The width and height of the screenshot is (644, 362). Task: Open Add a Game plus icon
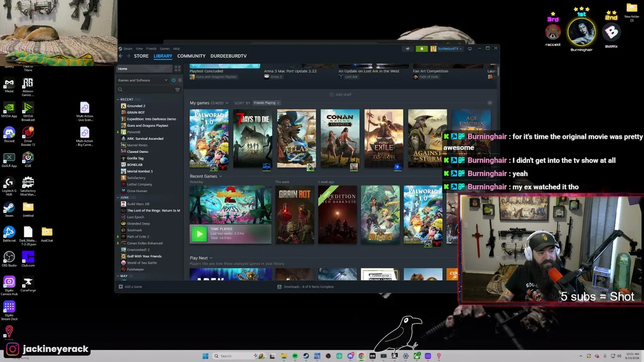(x=120, y=287)
